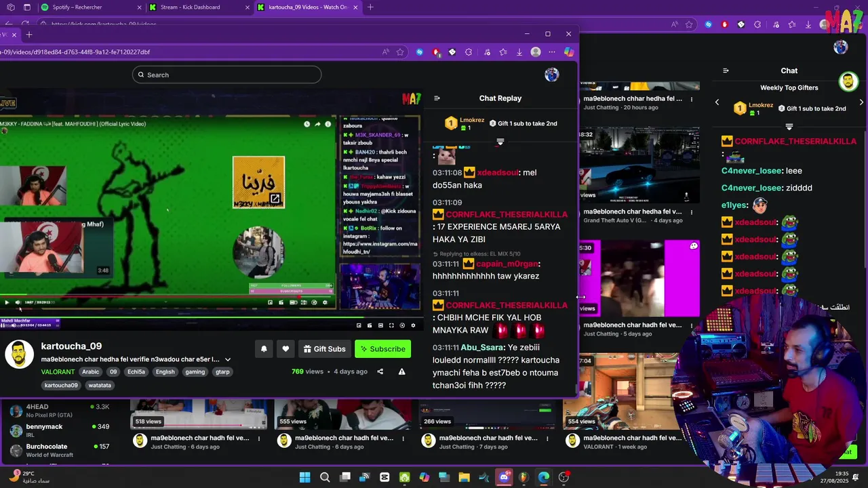Open Edge browser from taskbar
Image resolution: width=868 pixels, height=488 pixels.
click(x=544, y=477)
